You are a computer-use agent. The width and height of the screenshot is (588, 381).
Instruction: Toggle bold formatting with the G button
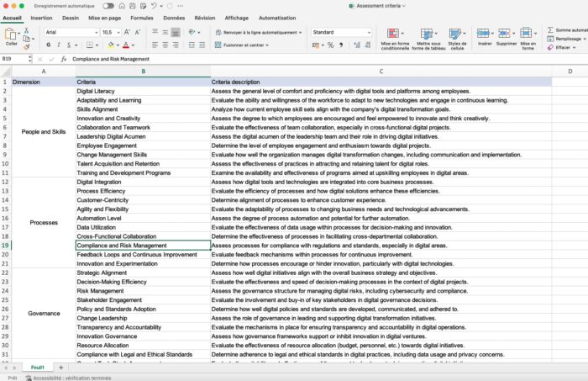[49, 45]
